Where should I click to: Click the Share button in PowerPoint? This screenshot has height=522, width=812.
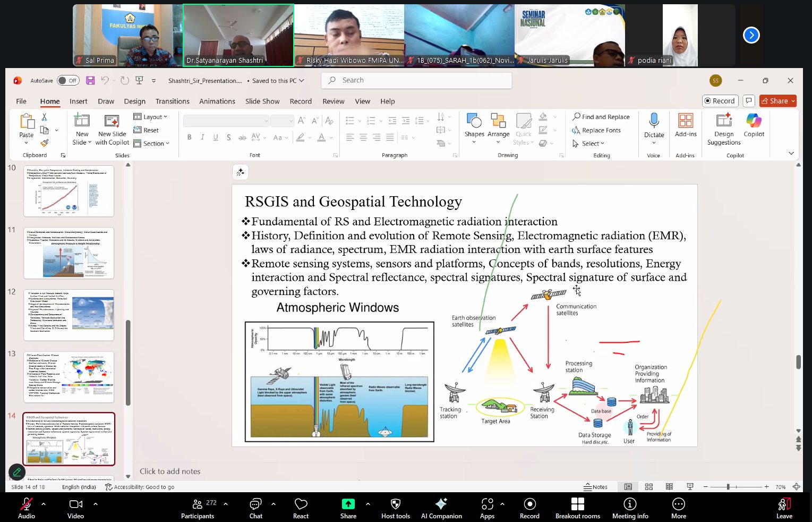(777, 101)
